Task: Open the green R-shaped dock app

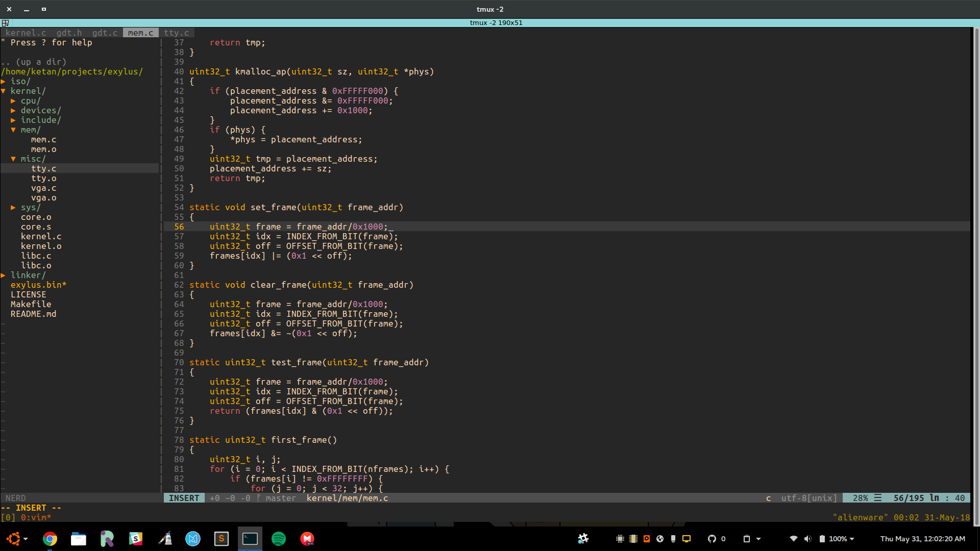Action: [107, 539]
